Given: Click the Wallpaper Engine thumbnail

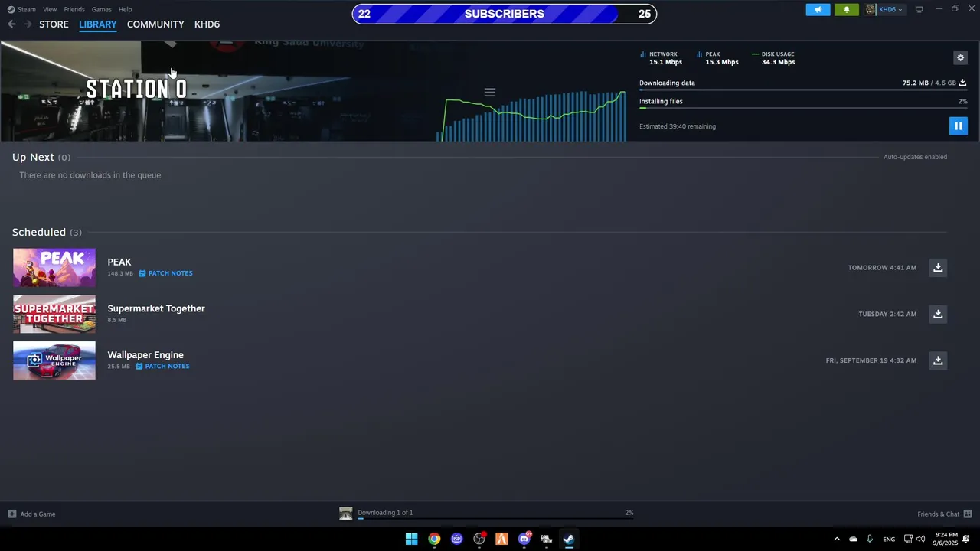Looking at the screenshot, I should coord(54,360).
